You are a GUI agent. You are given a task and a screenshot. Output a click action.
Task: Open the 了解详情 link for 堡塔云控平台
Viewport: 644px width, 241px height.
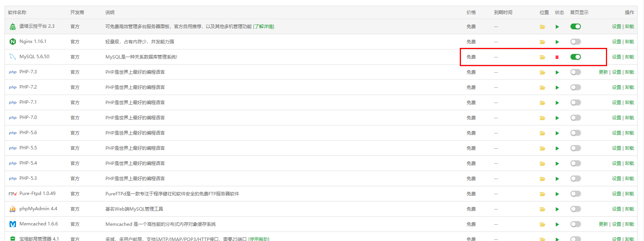click(x=263, y=27)
